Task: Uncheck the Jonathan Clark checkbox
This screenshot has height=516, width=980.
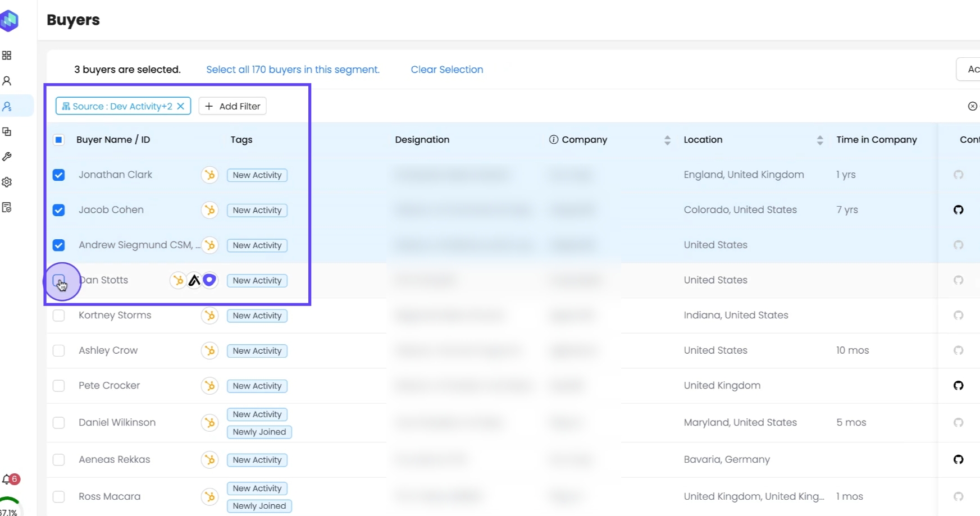Action: click(x=59, y=175)
